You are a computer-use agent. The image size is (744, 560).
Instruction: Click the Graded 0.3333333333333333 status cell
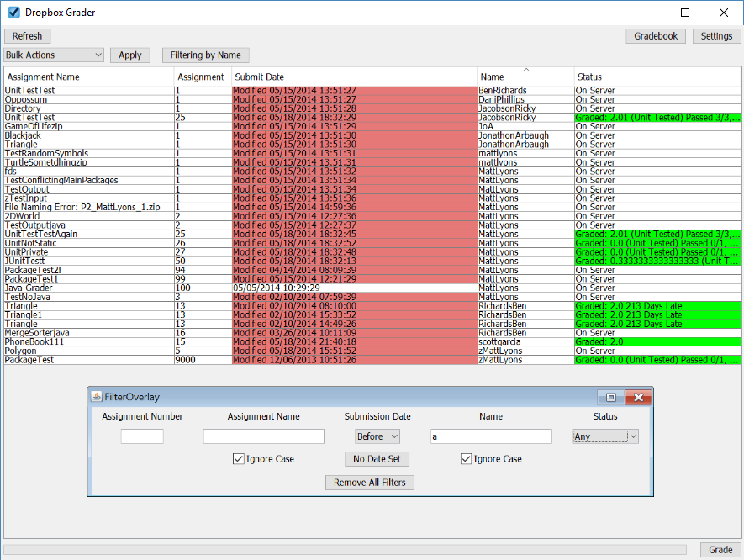tap(657, 261)
